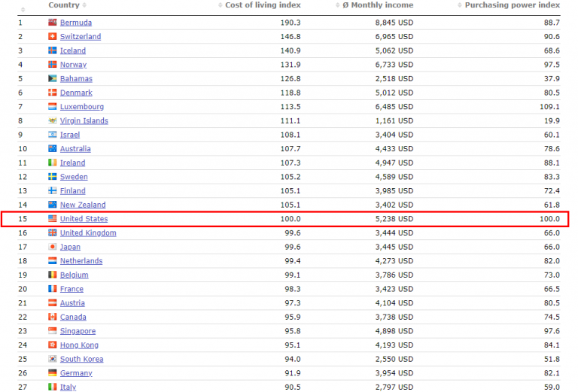
Task: Go to the Singapore page link
Action: coord(78,331)
